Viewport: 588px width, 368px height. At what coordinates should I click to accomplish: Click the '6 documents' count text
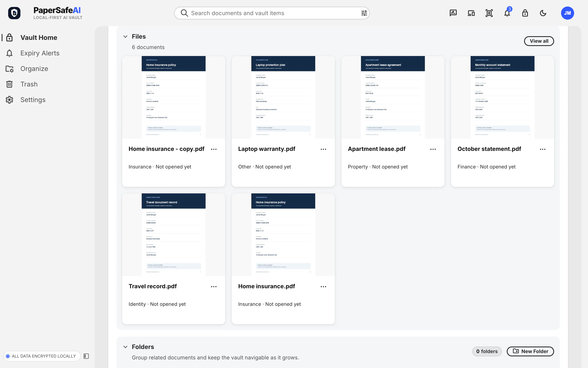click(x=148, y=47)
